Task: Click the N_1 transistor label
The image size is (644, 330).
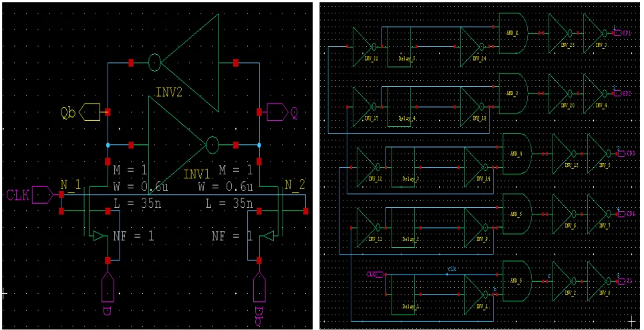Action: coord(70,184)
